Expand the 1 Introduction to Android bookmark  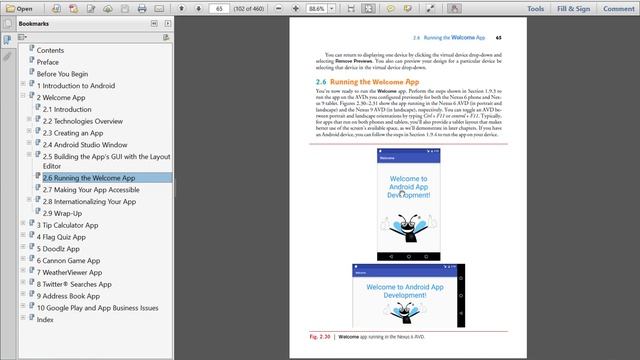click(23, 84)
